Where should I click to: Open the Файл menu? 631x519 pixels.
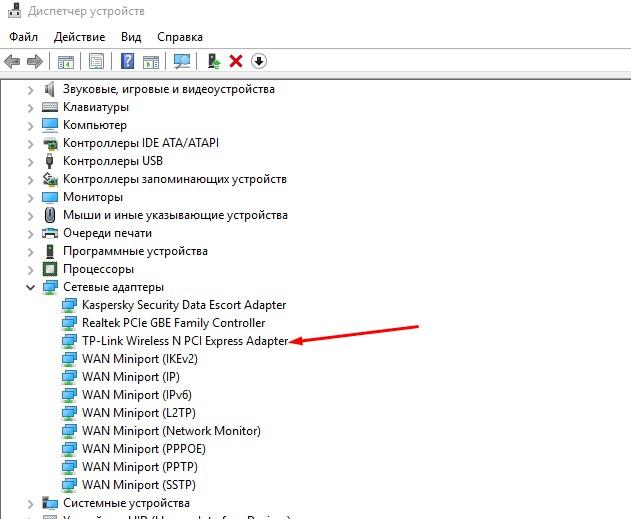click(x=23, y=37)
